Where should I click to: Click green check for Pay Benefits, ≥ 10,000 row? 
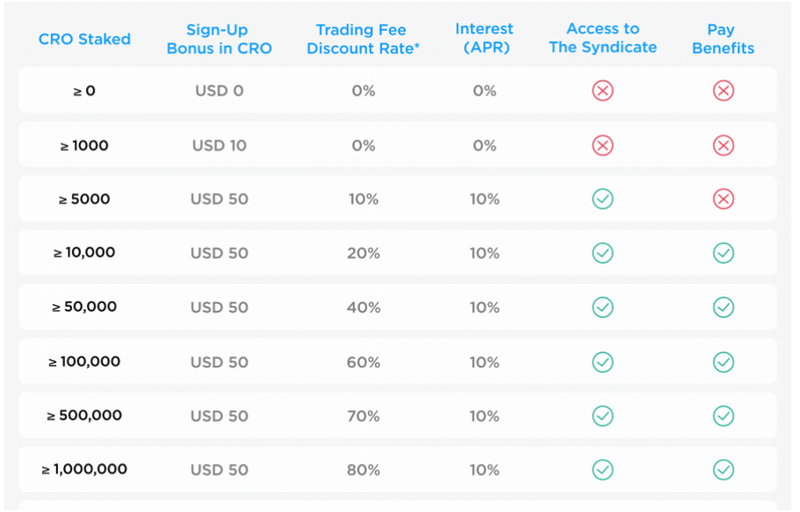(x=723, y=254)
